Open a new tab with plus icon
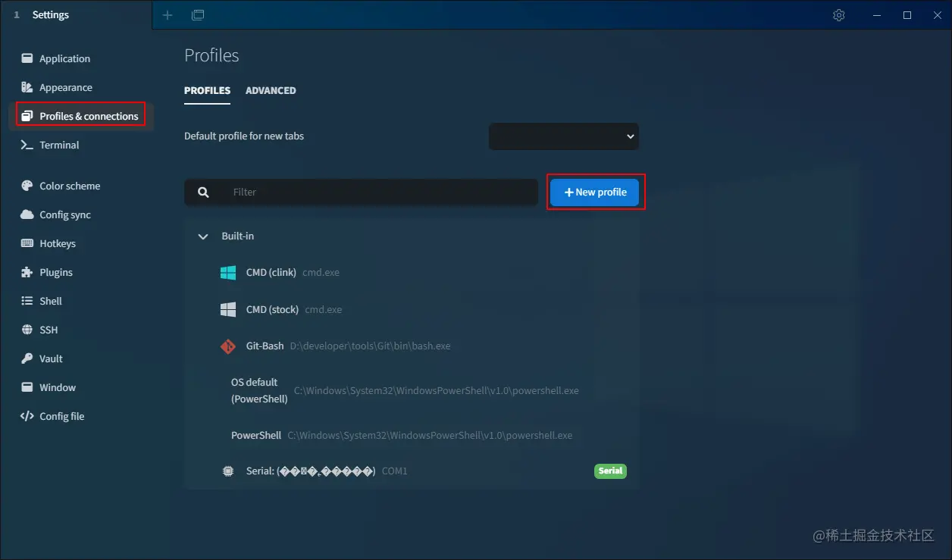This screenshot has width=952, height=560. point(168,15)
